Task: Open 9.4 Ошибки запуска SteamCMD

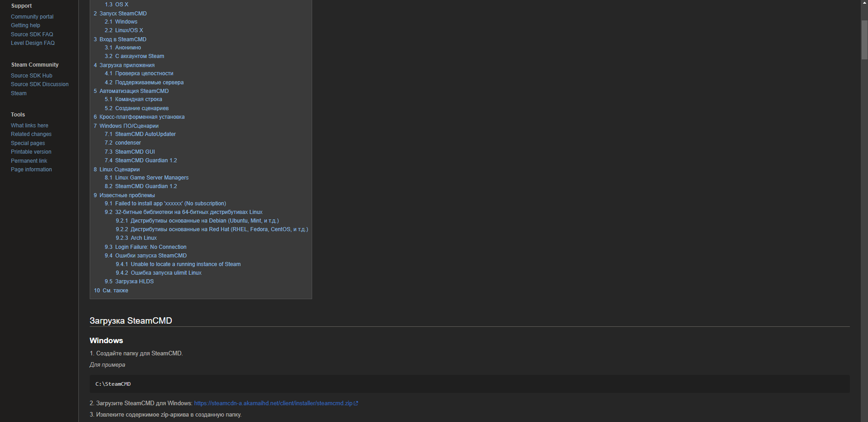Action: 145,256
